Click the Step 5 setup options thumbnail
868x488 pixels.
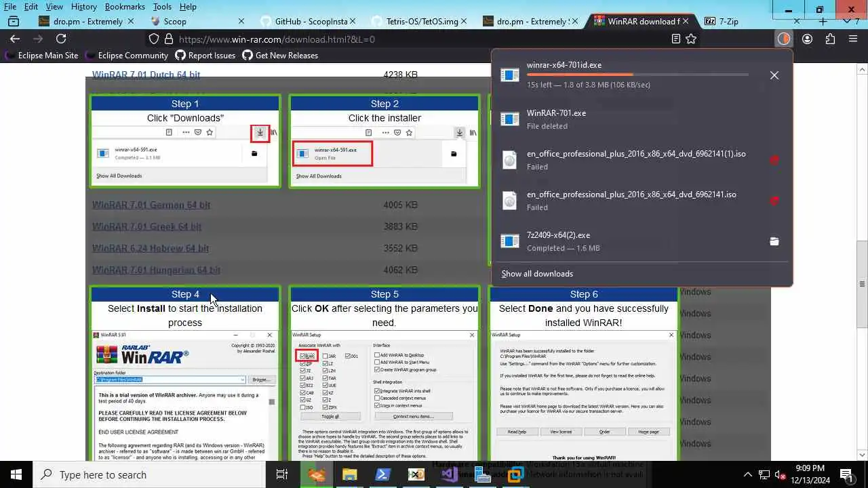(384, 396)
